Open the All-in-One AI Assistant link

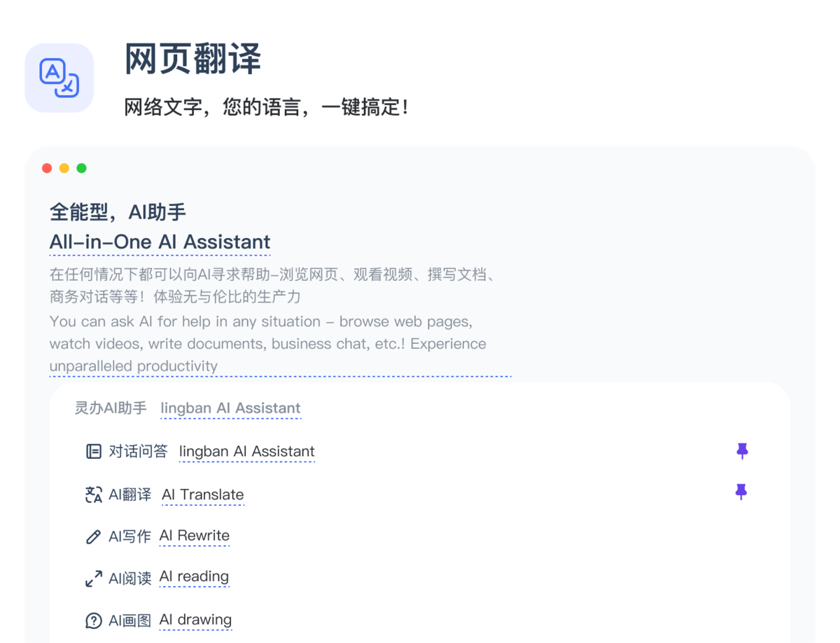pos(160,242)
